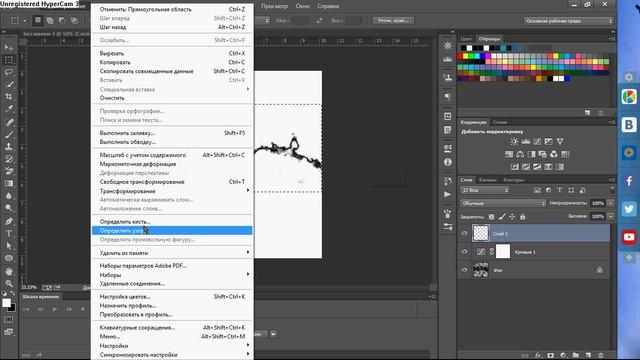Open marquee tool preset picker arrow
640x360 pixels.
[x=24, y=20]
